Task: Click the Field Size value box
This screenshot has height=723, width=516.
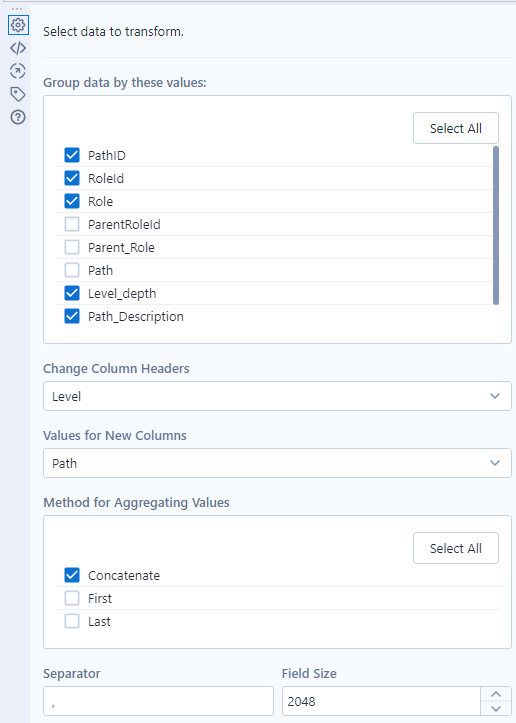Action: click(x=381, y=701)
